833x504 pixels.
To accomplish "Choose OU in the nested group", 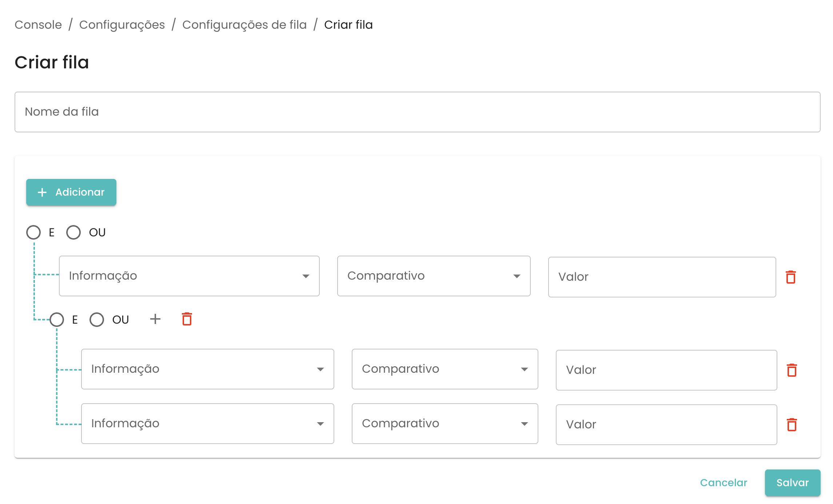I will point(97,320).
